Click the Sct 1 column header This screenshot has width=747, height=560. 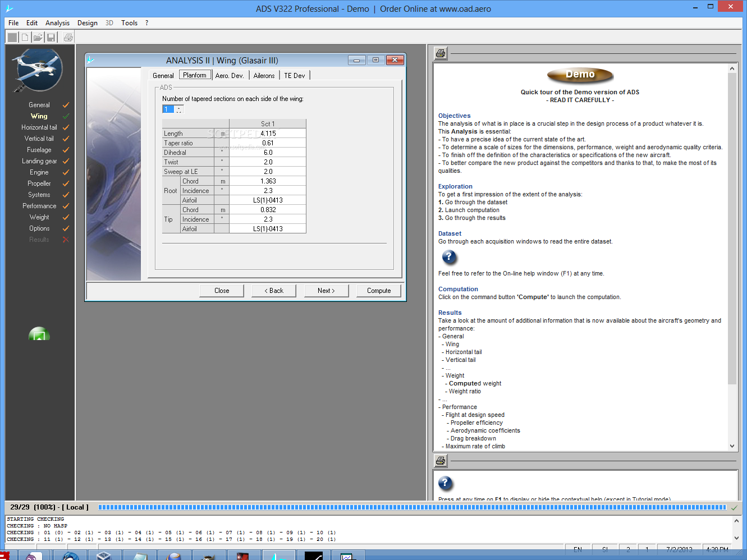[x=268, y=124]
